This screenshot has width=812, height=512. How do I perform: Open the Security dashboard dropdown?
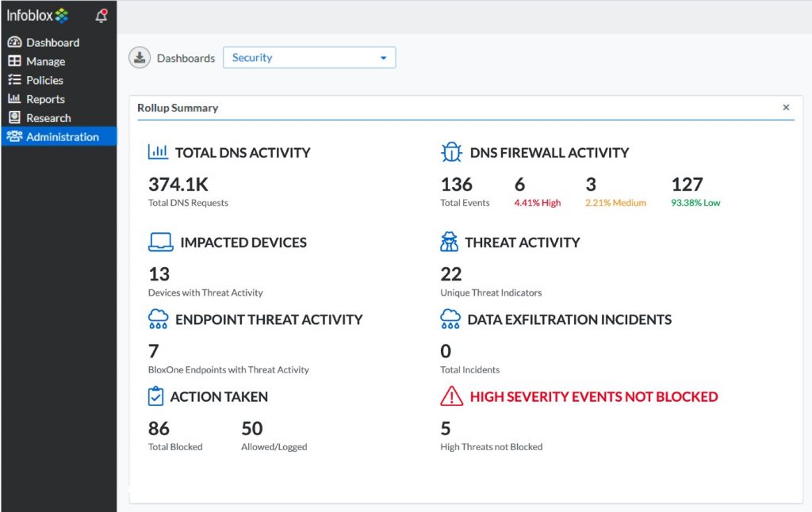[x=309, y=57]
